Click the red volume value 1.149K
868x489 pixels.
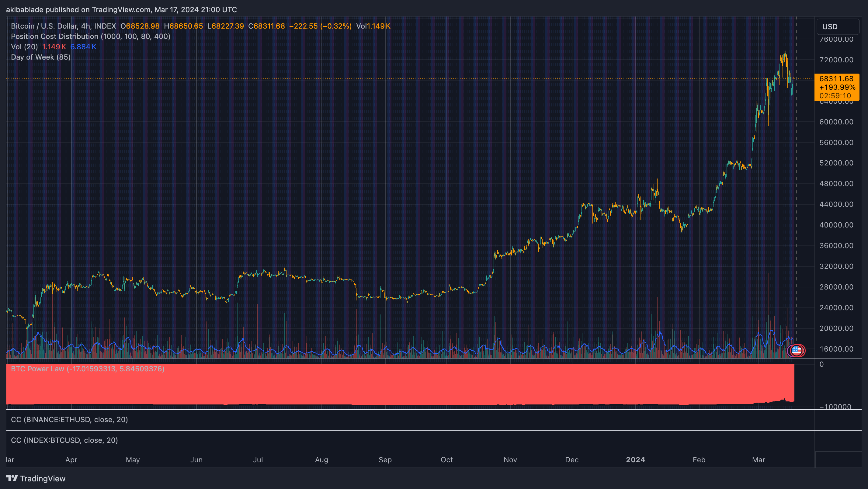(54, 47)
